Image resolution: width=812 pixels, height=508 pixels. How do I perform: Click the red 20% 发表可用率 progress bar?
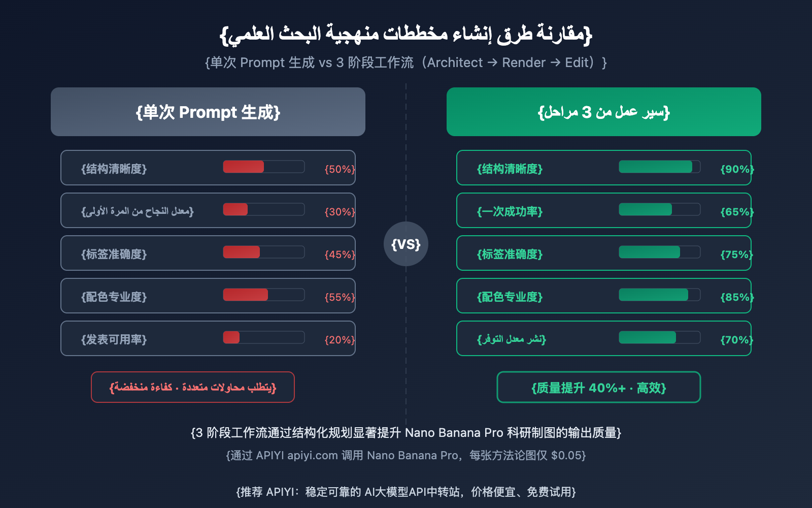[x=263, y=337]
